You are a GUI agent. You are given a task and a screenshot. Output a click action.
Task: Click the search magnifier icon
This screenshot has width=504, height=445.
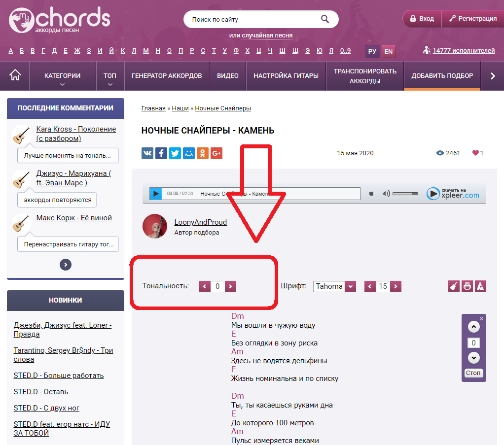pos(325,19)
